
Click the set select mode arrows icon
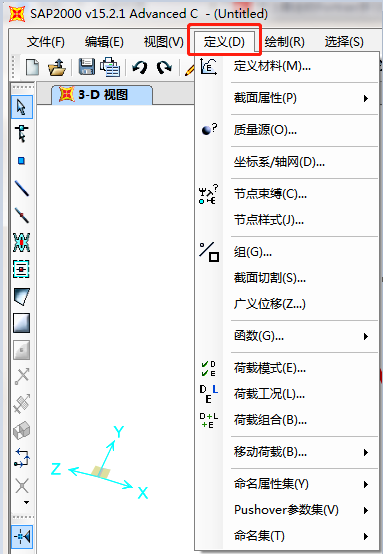(x=22, y=458)
